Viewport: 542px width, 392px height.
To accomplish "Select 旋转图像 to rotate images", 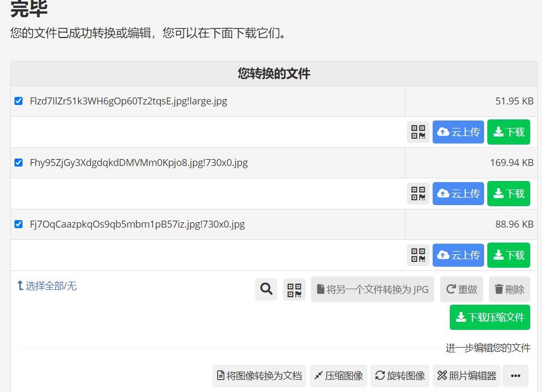I will pyautogui.click(x=399, y=375).
